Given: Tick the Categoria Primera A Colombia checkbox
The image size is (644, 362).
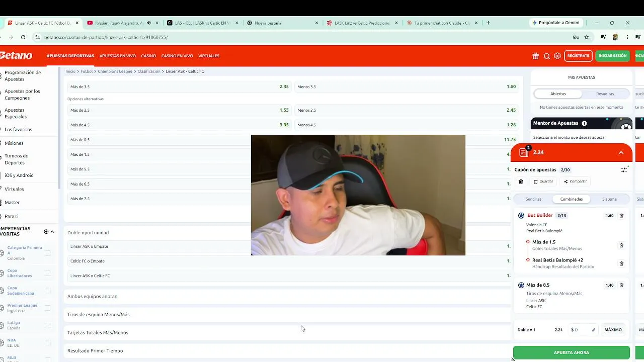Looking at the screenshot, I should coord(47,253).
